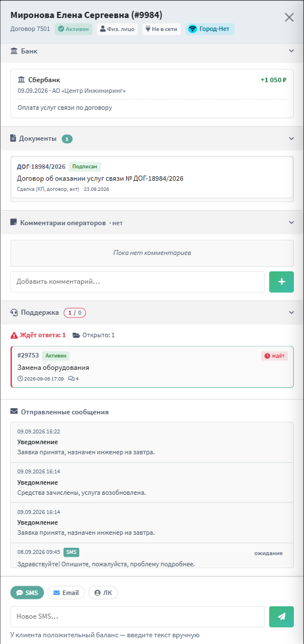Image resolution: width=304 pixels, height=644 pixels.
Task: Click the Wi-Fi icon in Город-Нет badge
Action: pos(193,29)
